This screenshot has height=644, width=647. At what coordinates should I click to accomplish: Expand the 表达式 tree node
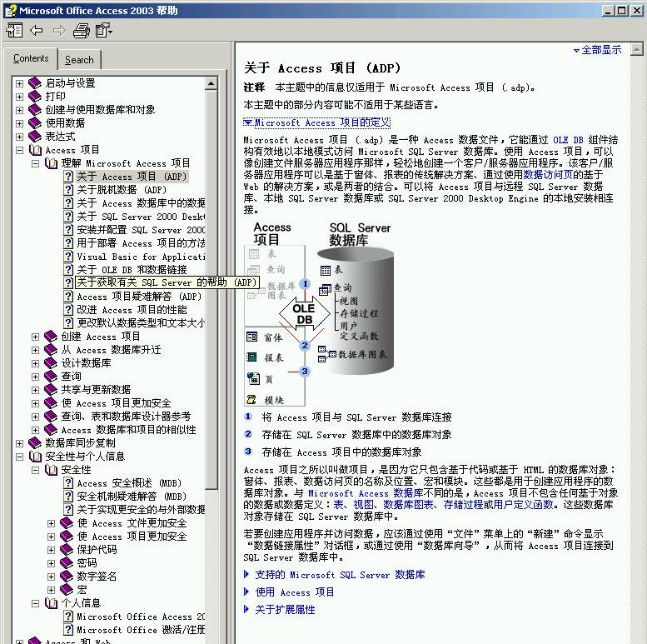point(19,137)
